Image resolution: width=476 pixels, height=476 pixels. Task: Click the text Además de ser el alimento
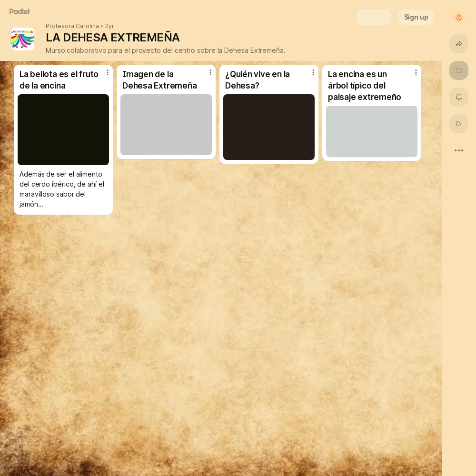point(62,189)
